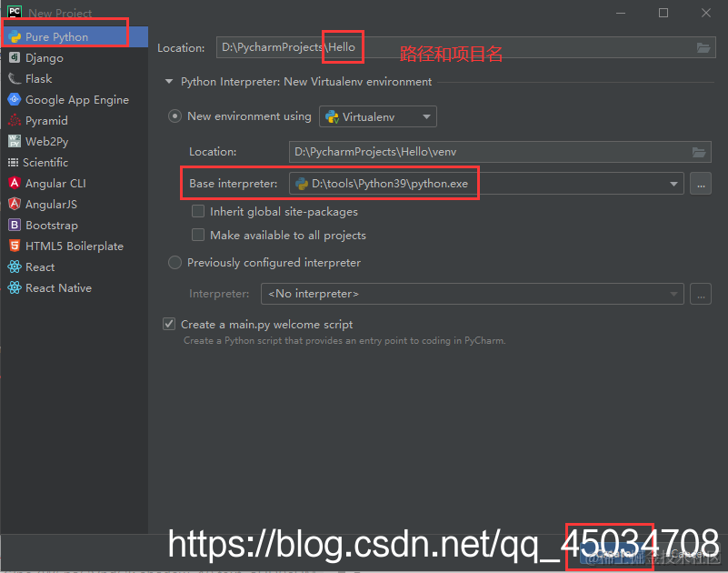
Task: Click the Bootstrap icon
Action: click(15, 225)
